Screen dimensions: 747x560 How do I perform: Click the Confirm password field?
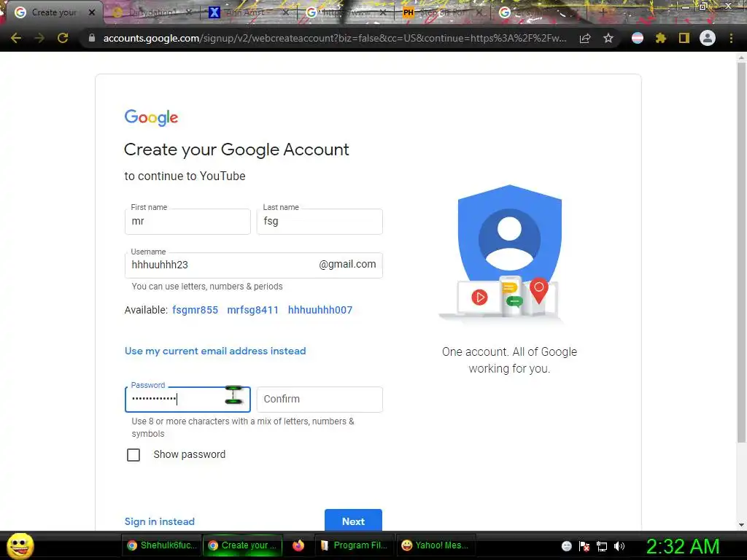[320, 399]
